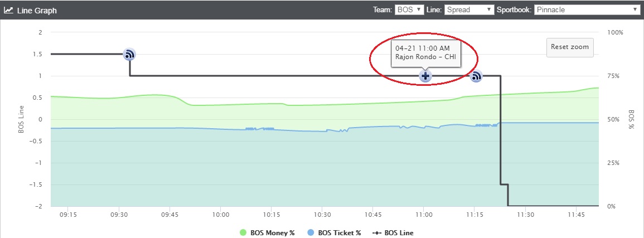Click the line graph icon in header
The image size is (644, 238).
click(x=8, y=10)
